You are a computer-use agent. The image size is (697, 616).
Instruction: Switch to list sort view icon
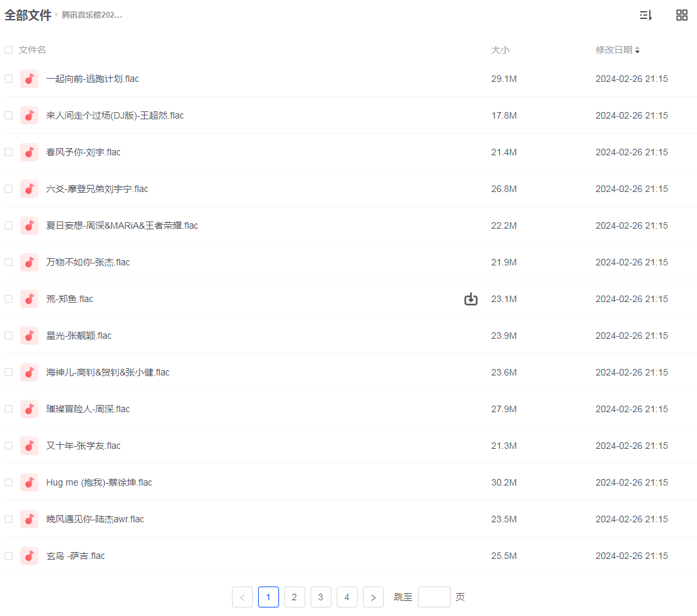coord(645,15)
